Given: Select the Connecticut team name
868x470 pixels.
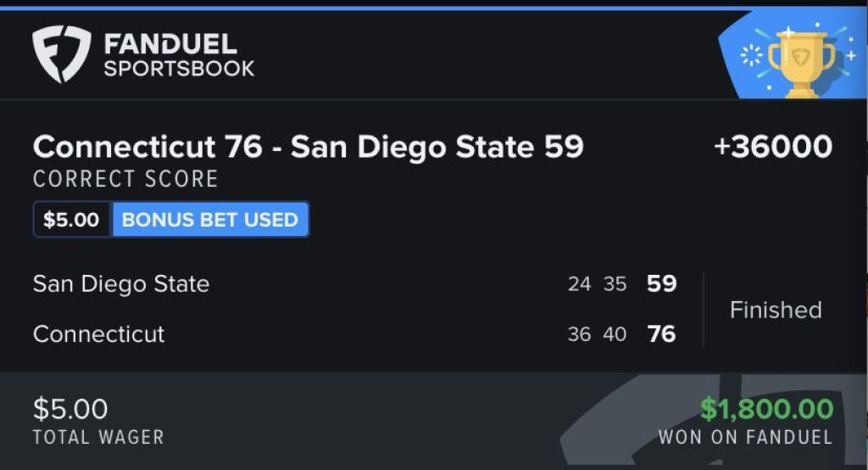Looking at the screenshot, I should (99, 333).
